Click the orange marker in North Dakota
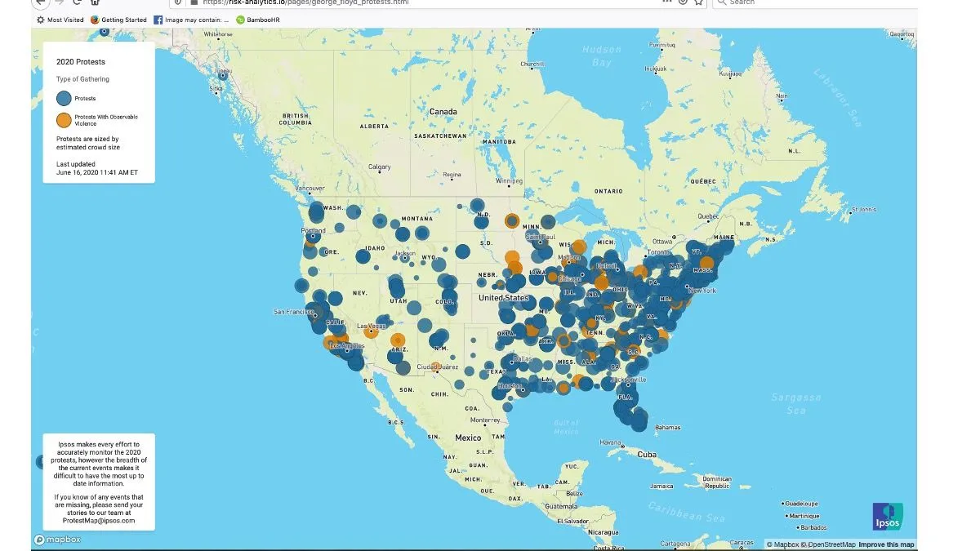Image resolution: width=980 pixels, height=551 pixels. (511, 220)
